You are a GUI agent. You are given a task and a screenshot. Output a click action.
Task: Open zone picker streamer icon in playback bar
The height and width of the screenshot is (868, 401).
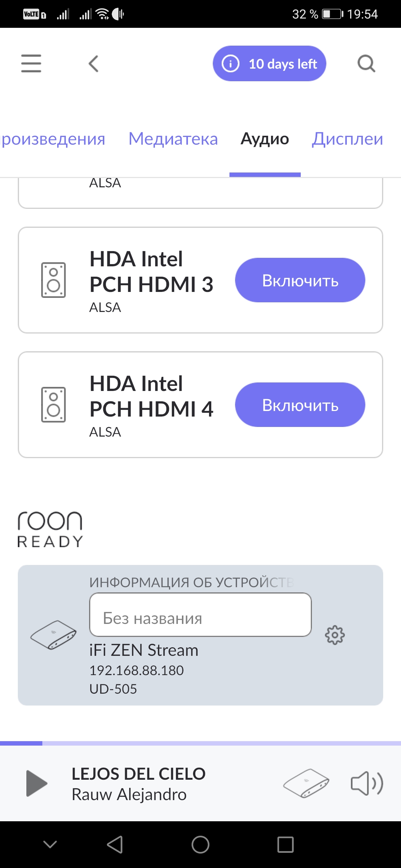(x=306, y=783)
